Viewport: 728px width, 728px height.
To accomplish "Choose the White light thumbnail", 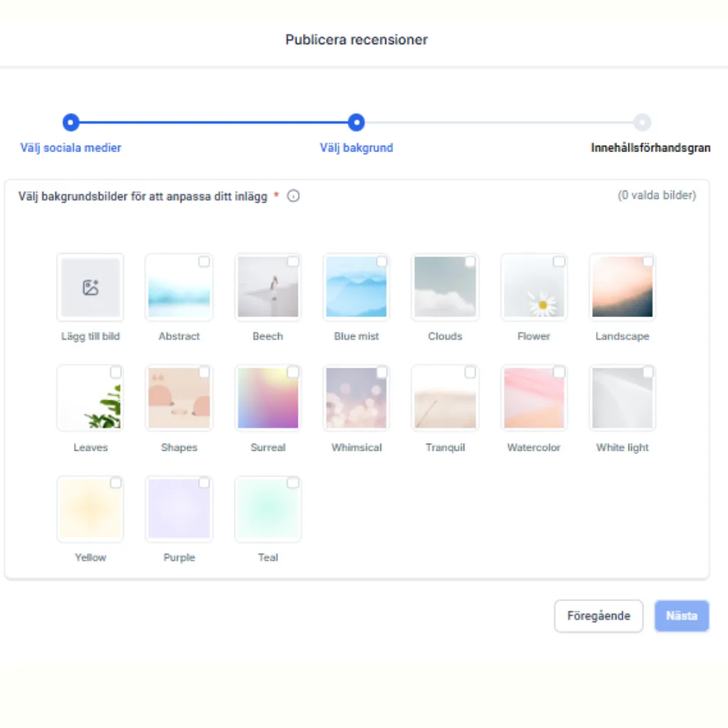I will pos(623,398).
